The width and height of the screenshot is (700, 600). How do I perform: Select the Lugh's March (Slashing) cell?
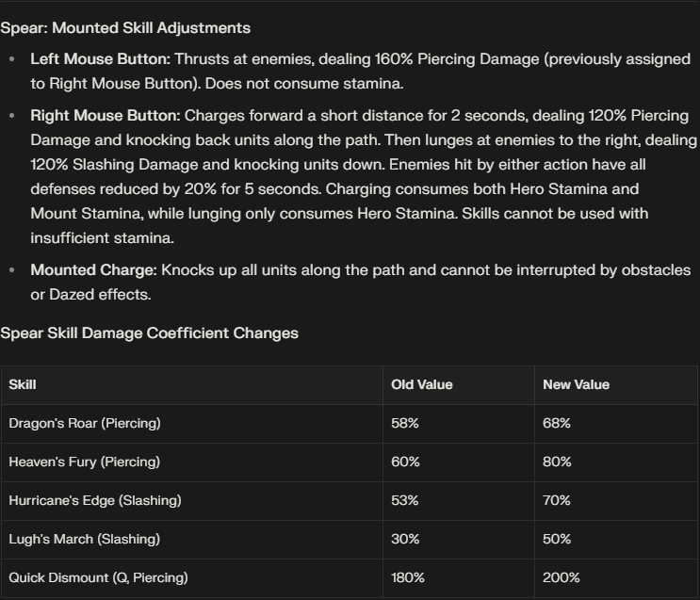pos(192,540)
